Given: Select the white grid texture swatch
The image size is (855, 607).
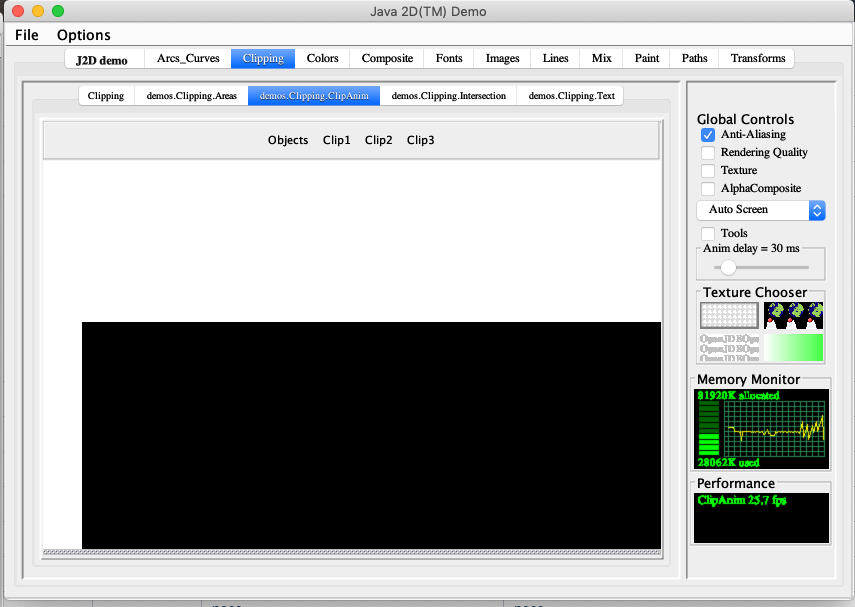Looking at the screenshot, I should coord(729,316).
